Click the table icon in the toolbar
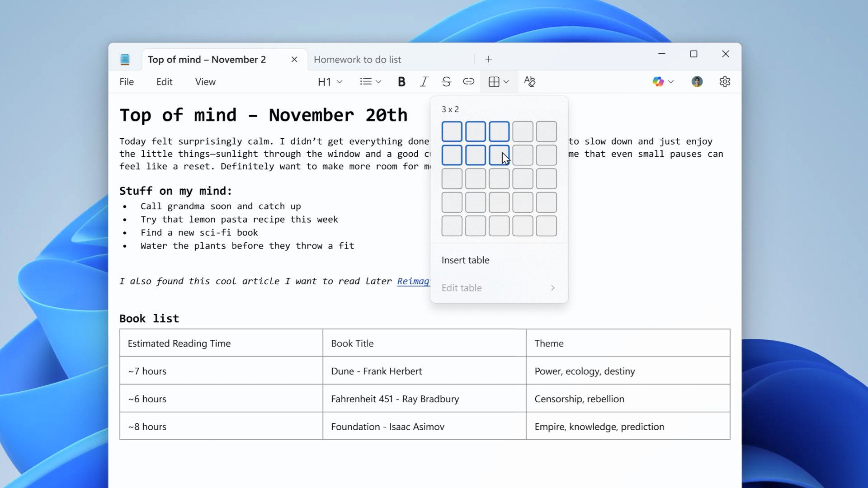868x488 pixels. pos(495,82)
